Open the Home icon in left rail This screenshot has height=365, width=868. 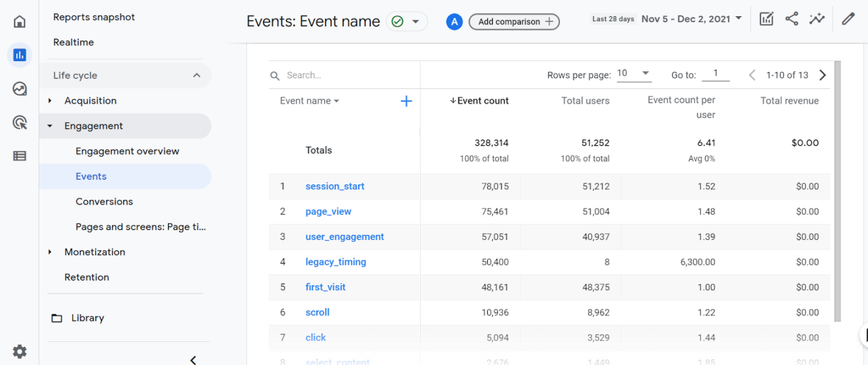pos(20,22)
